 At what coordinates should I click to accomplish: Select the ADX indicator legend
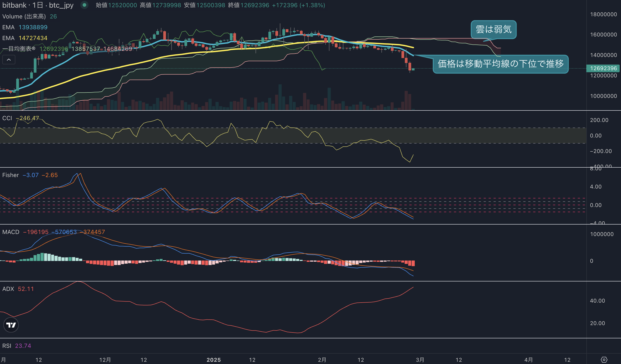point(8,289)
